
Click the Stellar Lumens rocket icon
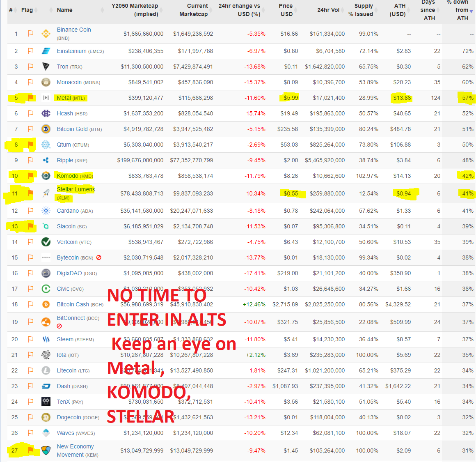46,193
